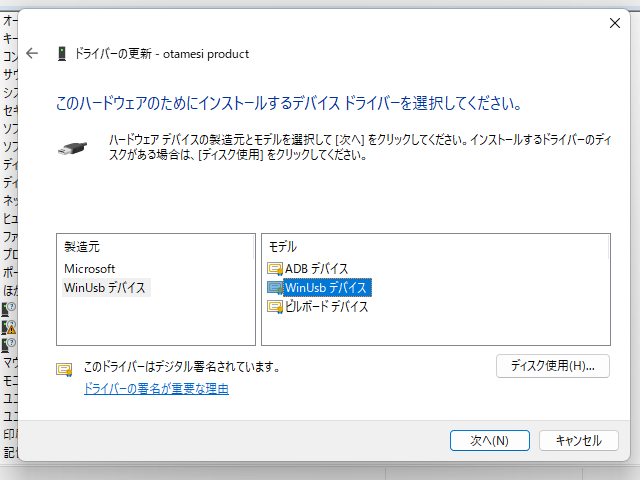Click the ビルボード デバイス driver icon
This screenshot has height=480, width=640.
click(275, 307)
